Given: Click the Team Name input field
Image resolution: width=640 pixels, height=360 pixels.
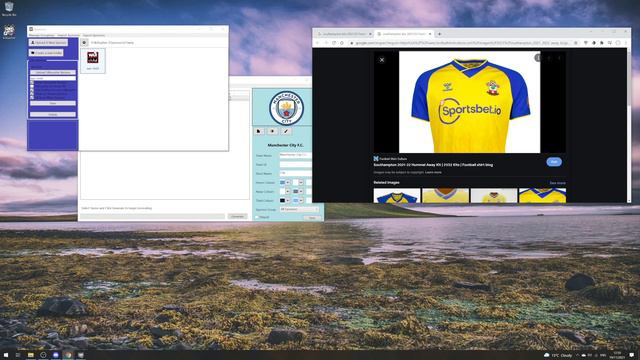Looking at the screenshot, I should 296,156.
